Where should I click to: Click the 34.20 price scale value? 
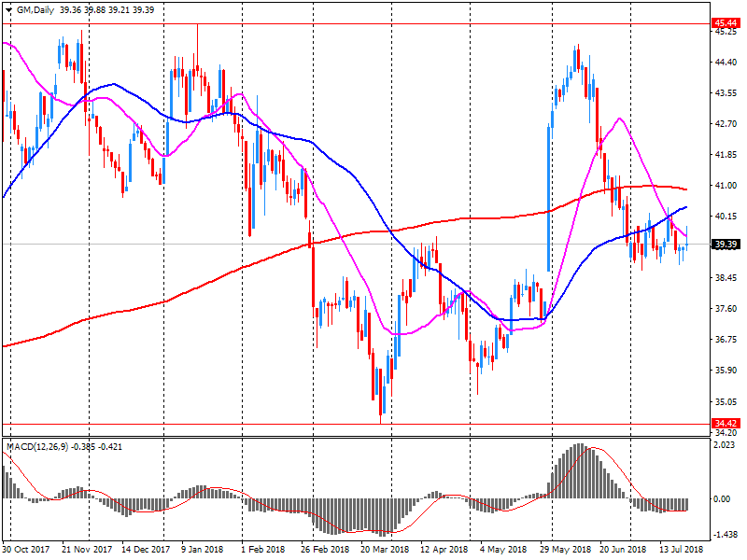click(x=726, y=432)
